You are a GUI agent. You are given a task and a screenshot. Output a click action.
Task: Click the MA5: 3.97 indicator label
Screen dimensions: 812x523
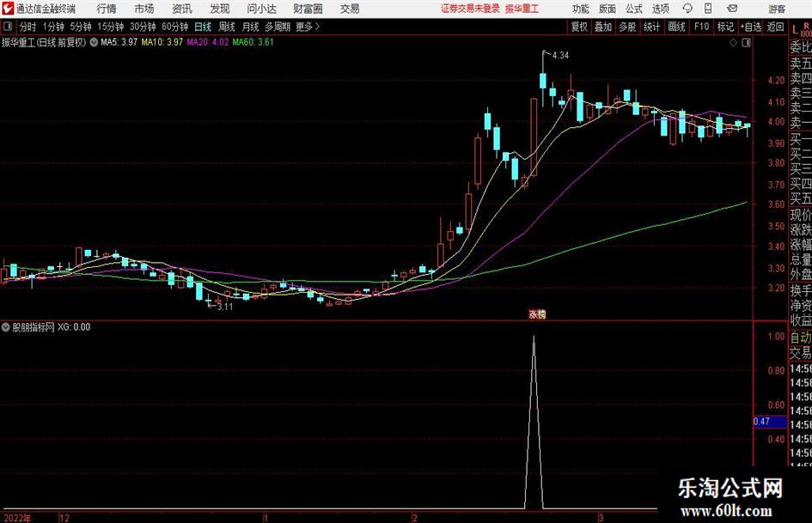click(119, 42)
